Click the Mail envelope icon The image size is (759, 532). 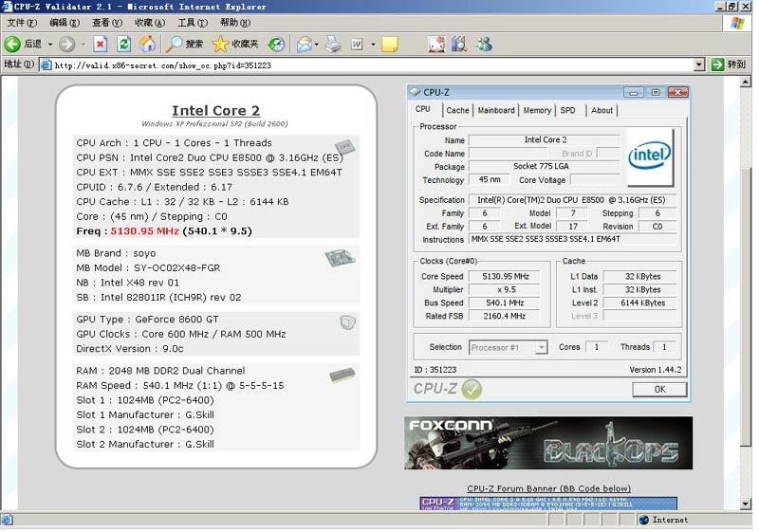point(305,44)
